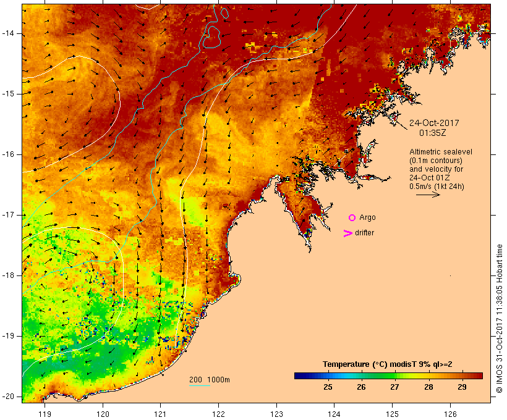The image size is (507, 420).
Task: Click the longitude axis label '120'
Action: (x=103, y=414)
